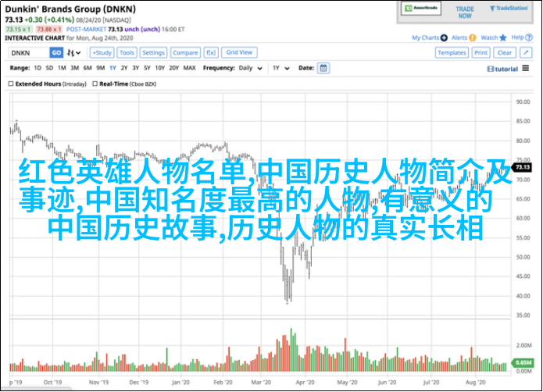543x392 pixels.
Task: Select the 1Y range
Action: point(113,68)
